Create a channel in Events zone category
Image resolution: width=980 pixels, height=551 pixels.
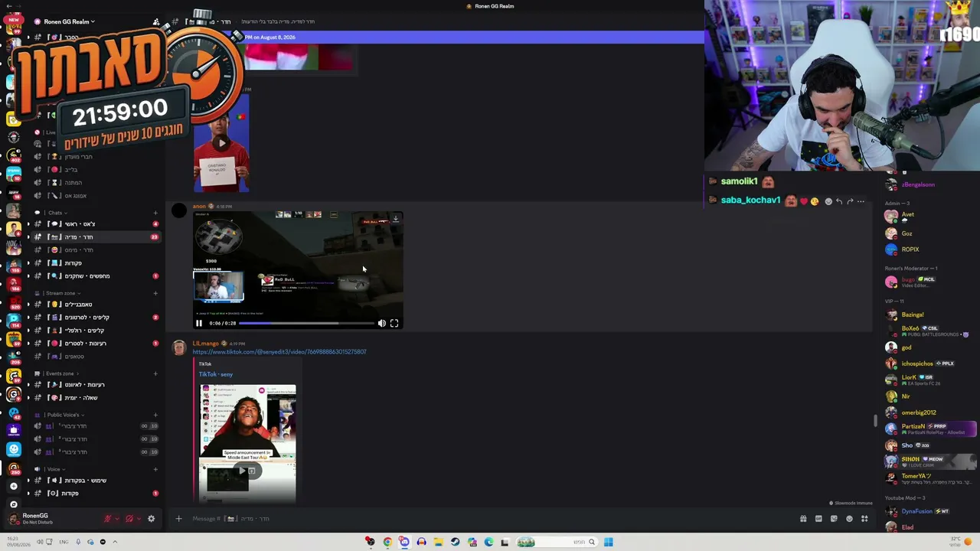pyautogui.click(x=155, y=373)
